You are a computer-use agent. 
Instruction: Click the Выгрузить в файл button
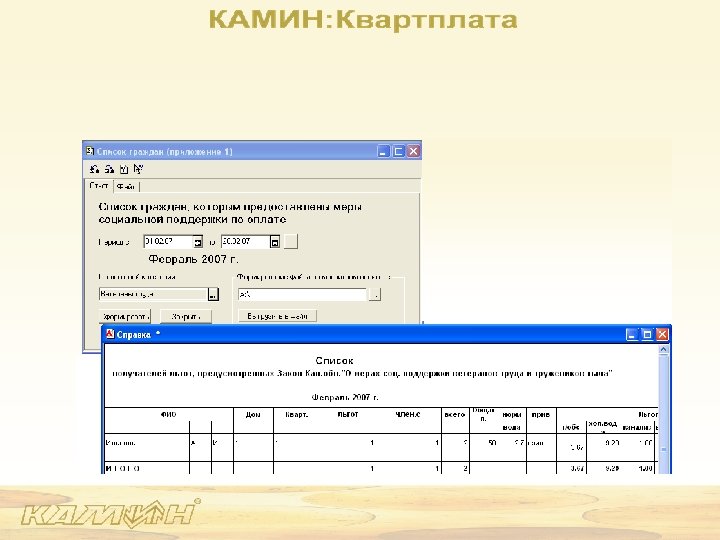click(277, 316)
